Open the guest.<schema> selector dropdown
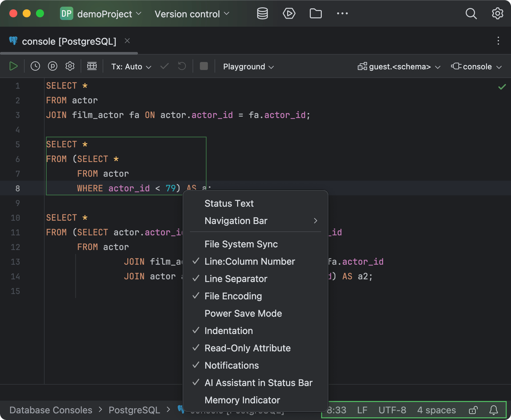Image resolution: width=511 pixels, height=420 pixels. point(398,66)
